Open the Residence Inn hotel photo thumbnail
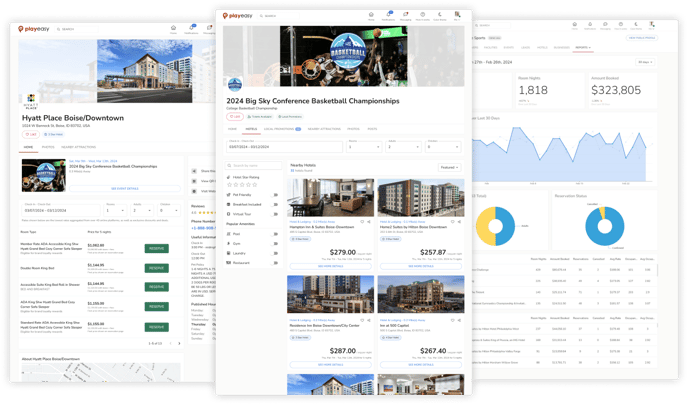 click(330, 294)
